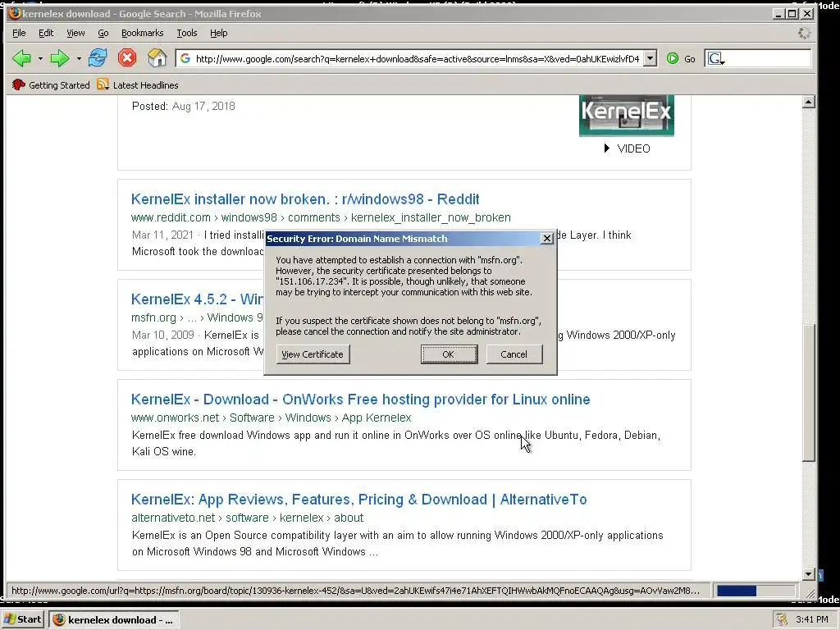Click the scrollbar up arrow

[809, 102]
